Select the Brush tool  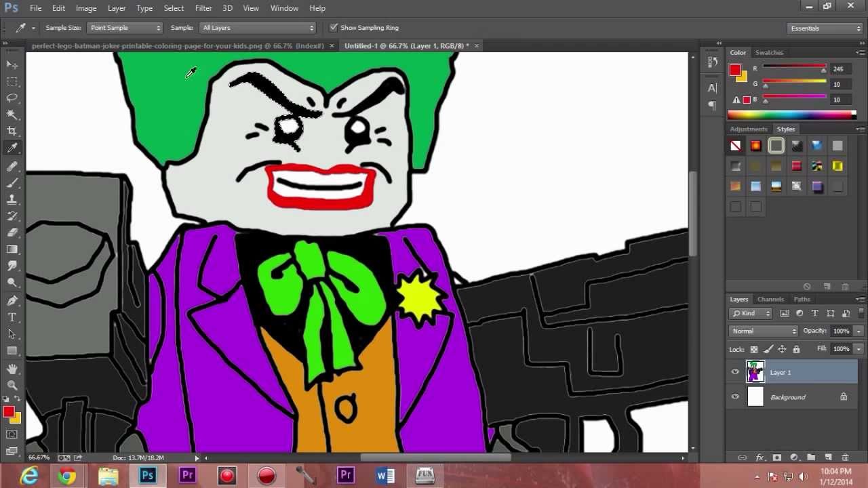[x=12, y=183]
